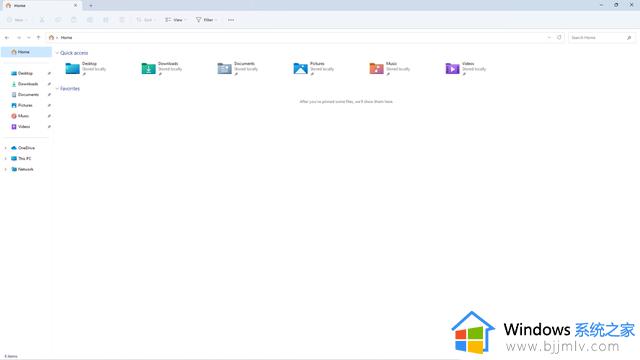Open the See more ellipsis menu
The image size is (640, 360).
tap(231, 20)
